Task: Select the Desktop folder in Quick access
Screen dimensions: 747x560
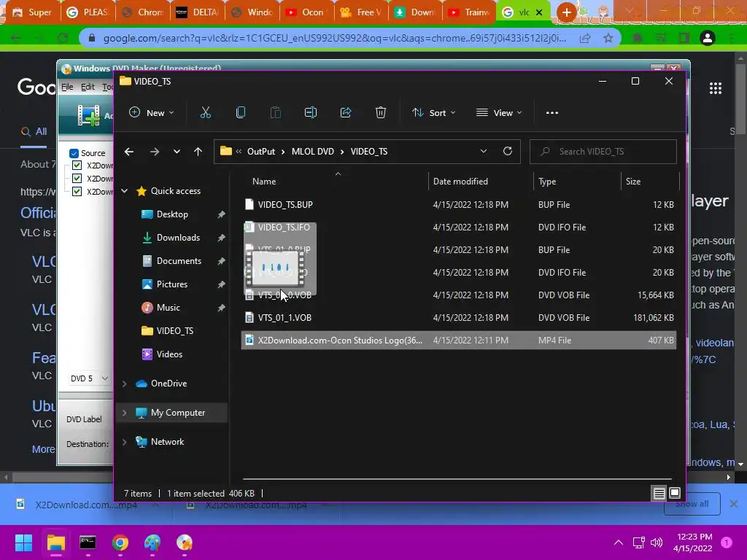Action: pyautogui.click(x=172, y=214)
